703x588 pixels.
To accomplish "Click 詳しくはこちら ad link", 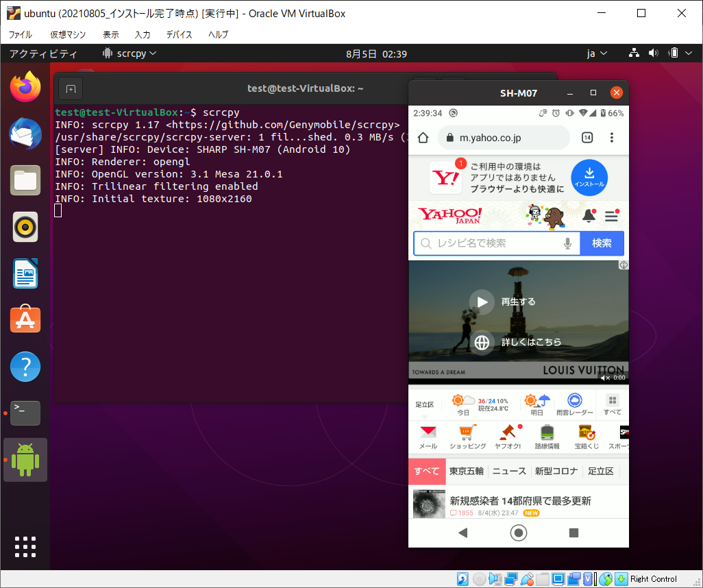I will (531, 342).
